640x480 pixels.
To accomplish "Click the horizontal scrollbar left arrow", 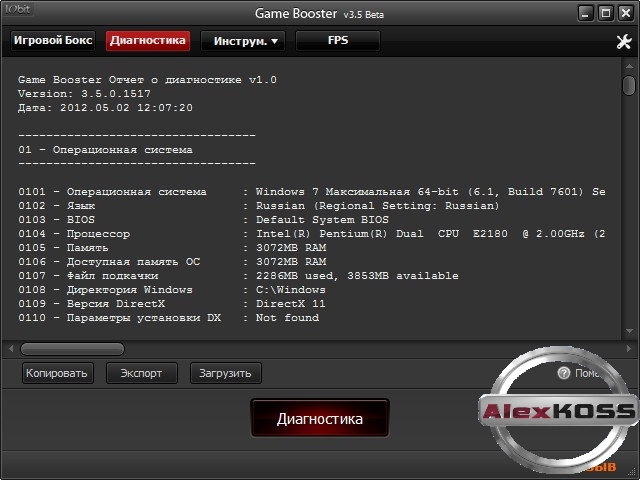I will click(11, 349).
